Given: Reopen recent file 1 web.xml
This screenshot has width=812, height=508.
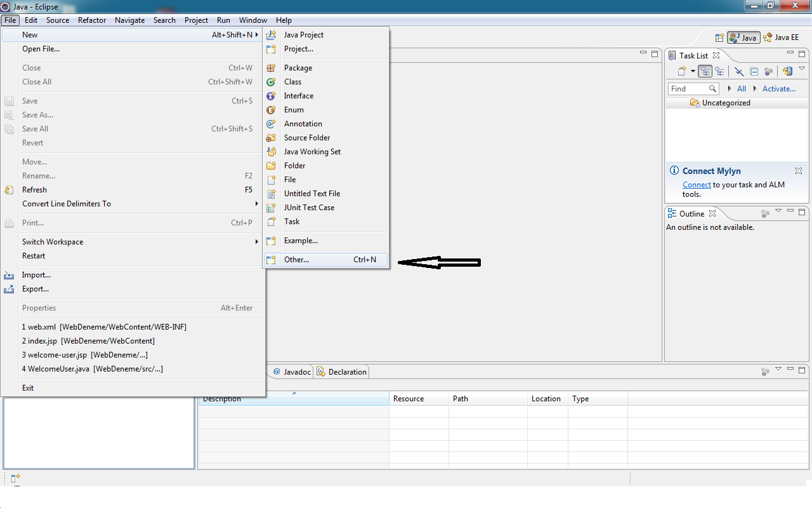Looking at the screenshot, I should point(132,327).
